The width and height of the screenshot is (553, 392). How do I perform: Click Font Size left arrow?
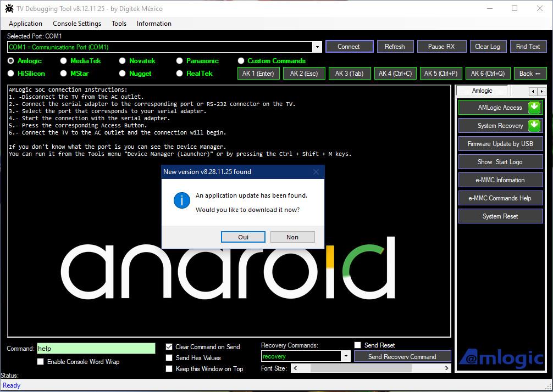click(295, 368)
